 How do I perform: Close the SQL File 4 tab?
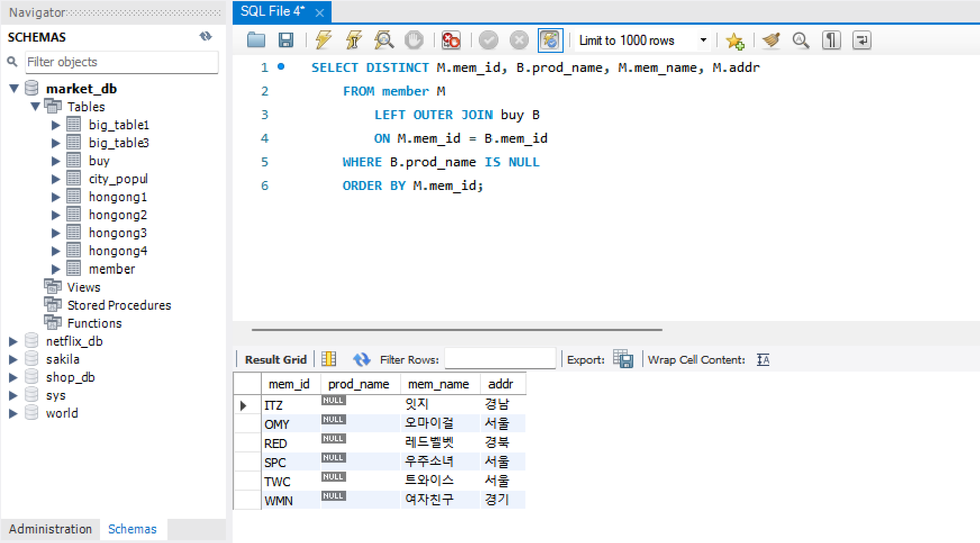pos(319,13)
